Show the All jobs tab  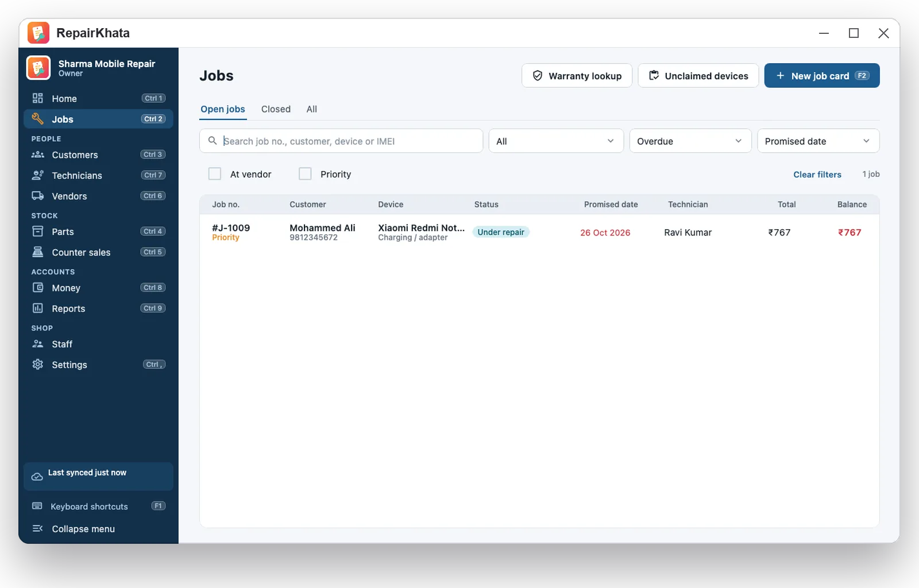(x=312, y=109)
